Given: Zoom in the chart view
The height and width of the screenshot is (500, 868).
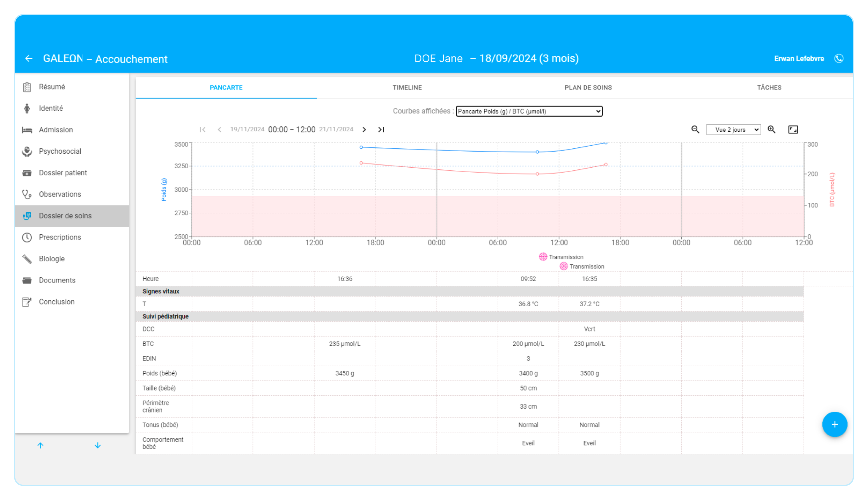Looking at the screenshot, I should pyautogui.click(x=772, y=129).
